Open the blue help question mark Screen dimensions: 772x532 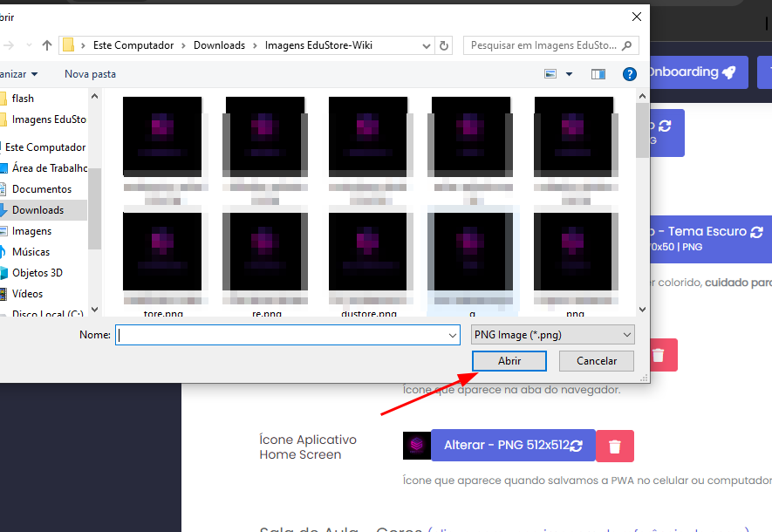click(629, 74)
